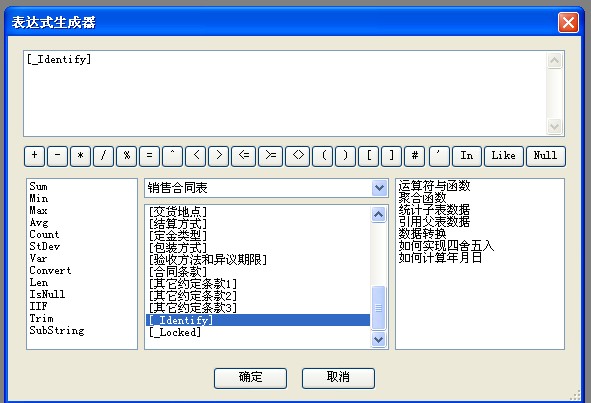Viewport: 591px width, 403px height.
Task: Click the field list scroll-down arrow
Action: [x=378, y=340]
